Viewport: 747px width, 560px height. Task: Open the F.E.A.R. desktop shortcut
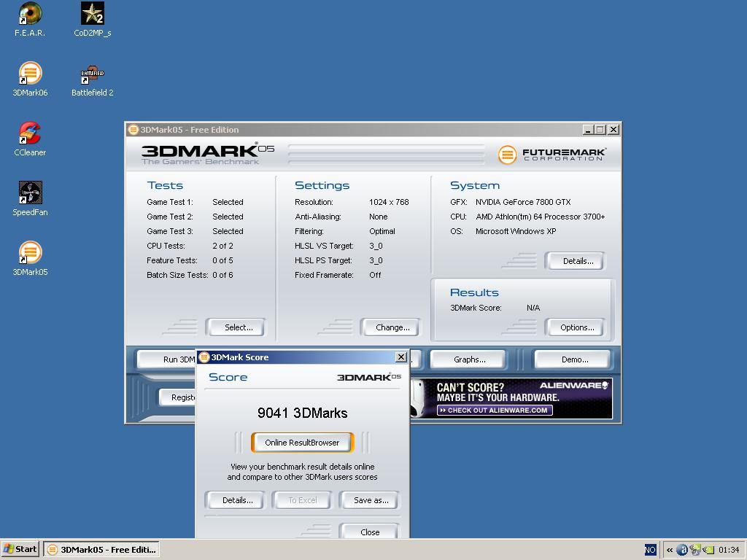[x=30, y=19]
